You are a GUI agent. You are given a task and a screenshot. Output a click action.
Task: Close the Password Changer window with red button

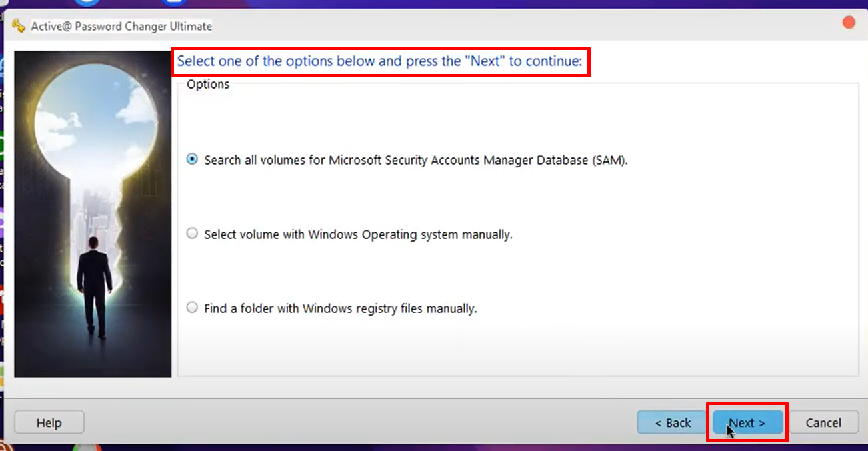tap(849, 23)
